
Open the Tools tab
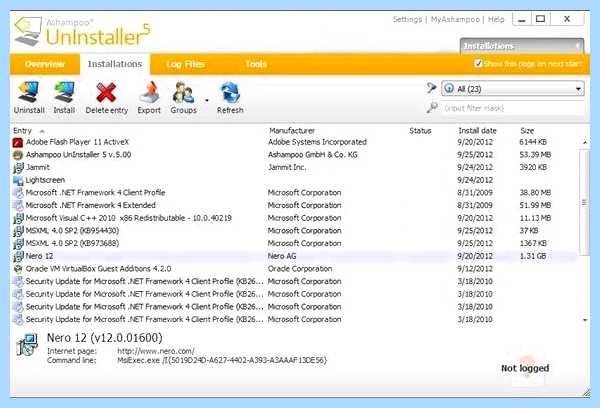pos(256,64)
